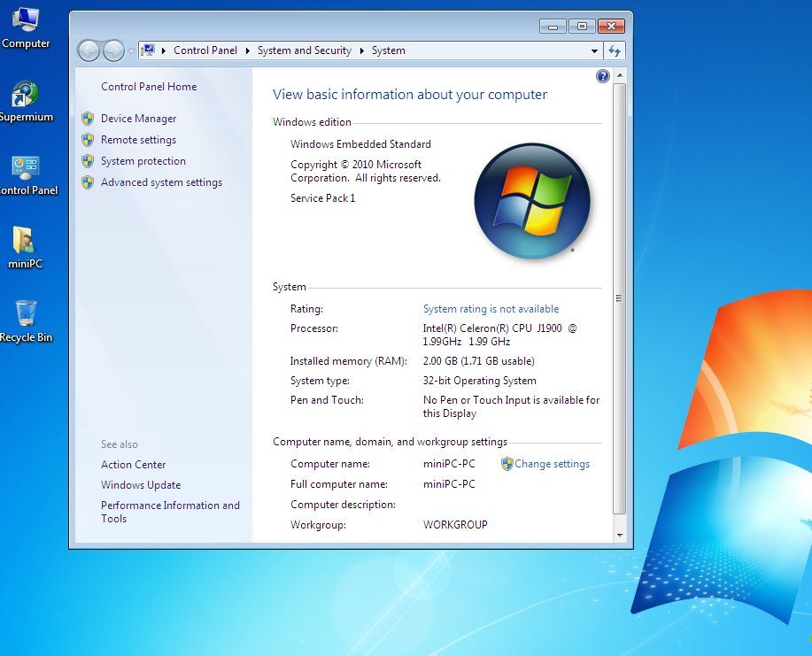This screenshot has height=656, width=812.
Task: Click the 32-bit Operating System value
Action: [480, 381]
